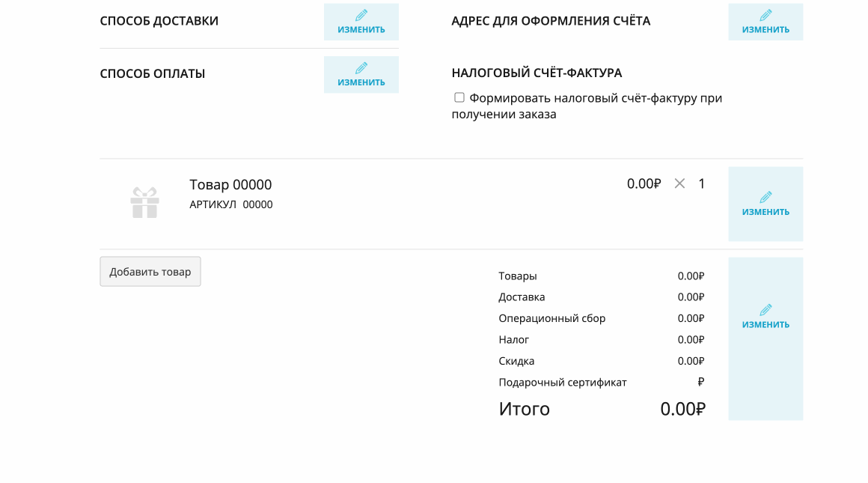
Task: Enable налоговый счёт-фактуру checkbox
Action: click(x=459, y=97)
